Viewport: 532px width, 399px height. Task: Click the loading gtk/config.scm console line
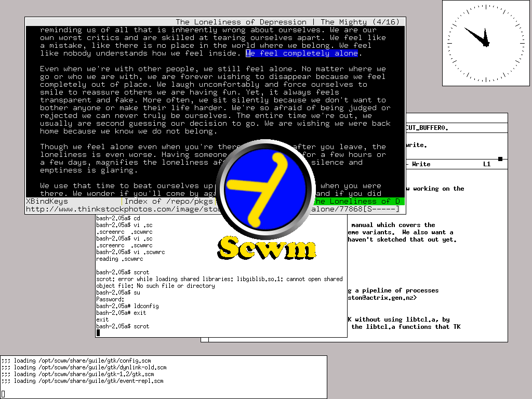(x=76, y=361)
